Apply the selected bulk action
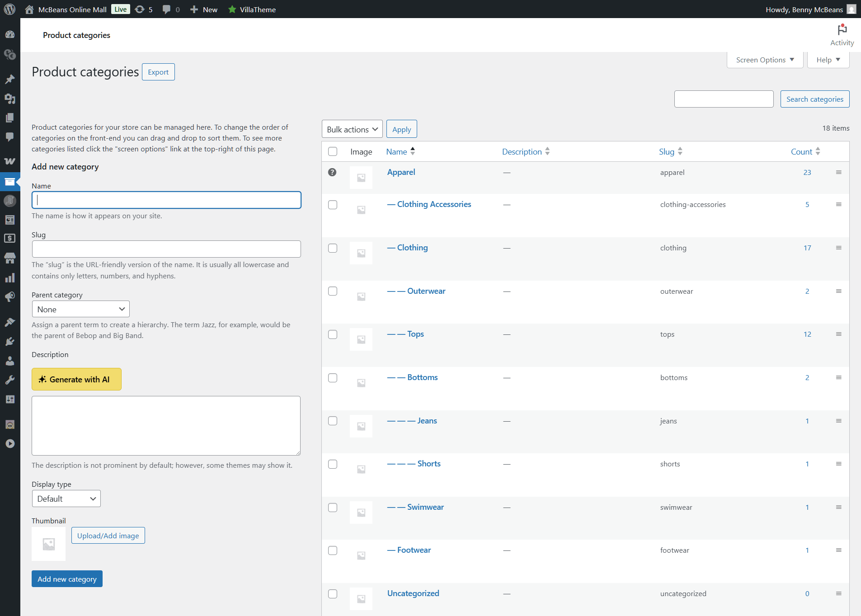The width and height of the screenshot is (861, 616). pos(401,129)
